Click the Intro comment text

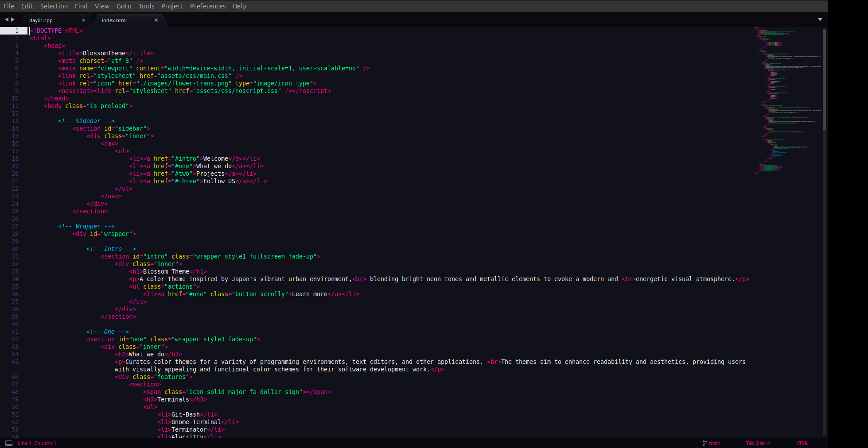[x=111, y=249]
